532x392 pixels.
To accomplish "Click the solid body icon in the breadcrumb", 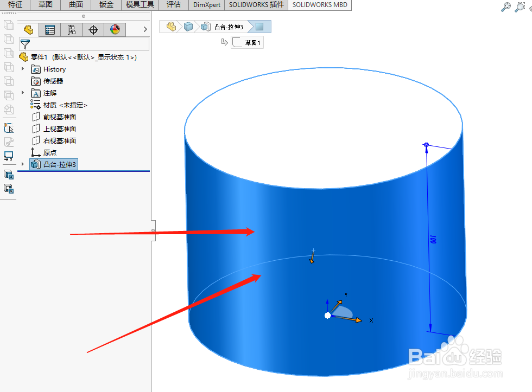I will pos(188,27).
